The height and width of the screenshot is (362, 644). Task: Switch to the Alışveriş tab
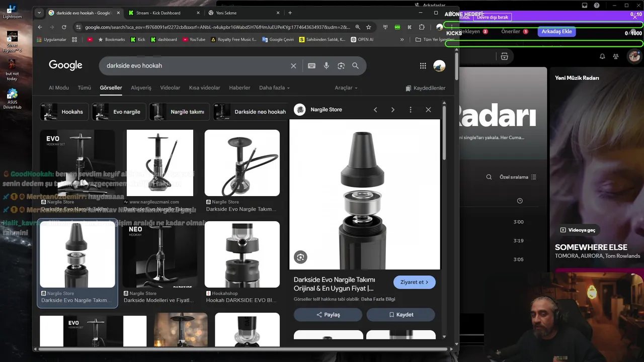141,87
